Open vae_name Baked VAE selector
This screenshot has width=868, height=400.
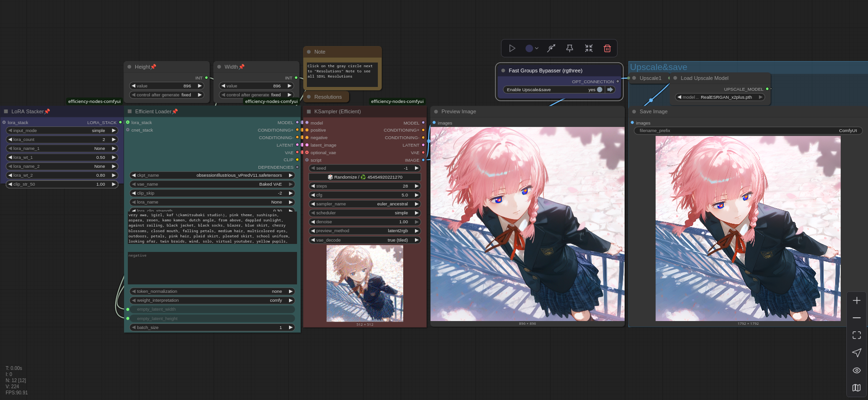coord(212,184)
